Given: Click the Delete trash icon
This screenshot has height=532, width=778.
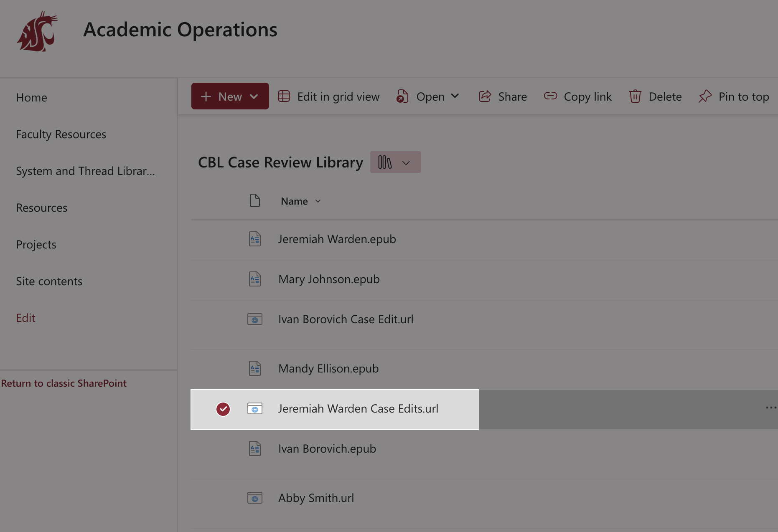Looking at the screenshot, I should pyautogui.click(x=635, y=96).
